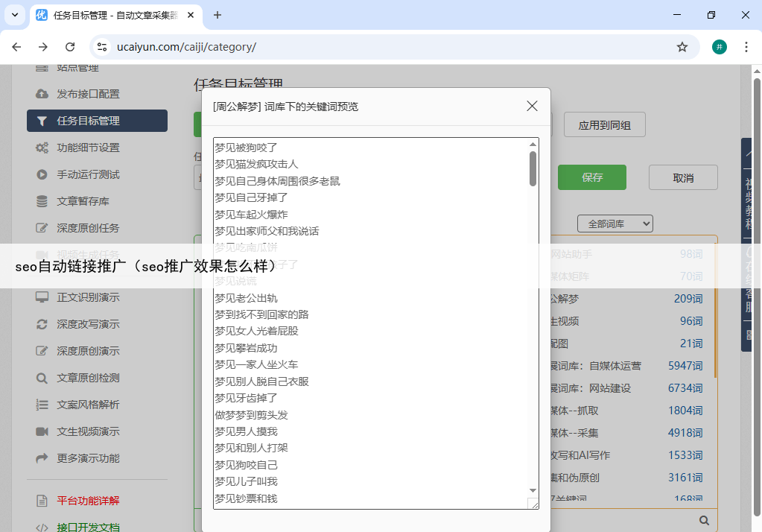Click the 文章原创检测 magnifier icon
Viewport: 762px width, 532px height.
tap(42, 378)
